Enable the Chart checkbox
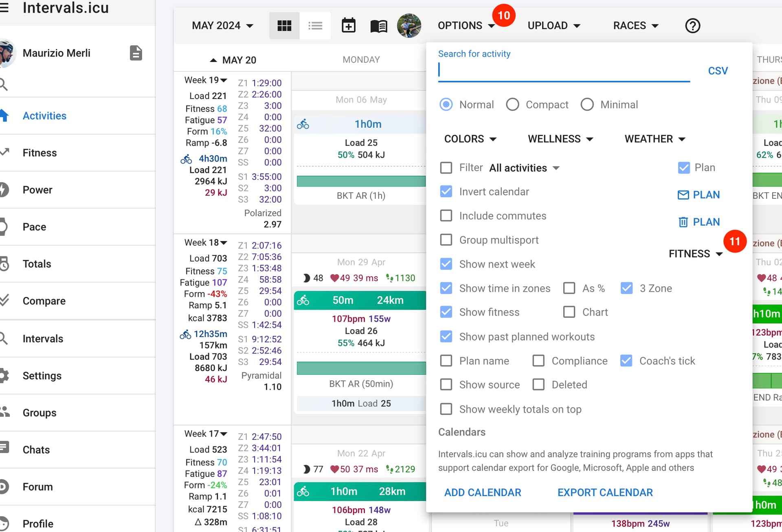Viewport: 782px width, 532px height. pos(569,312)
